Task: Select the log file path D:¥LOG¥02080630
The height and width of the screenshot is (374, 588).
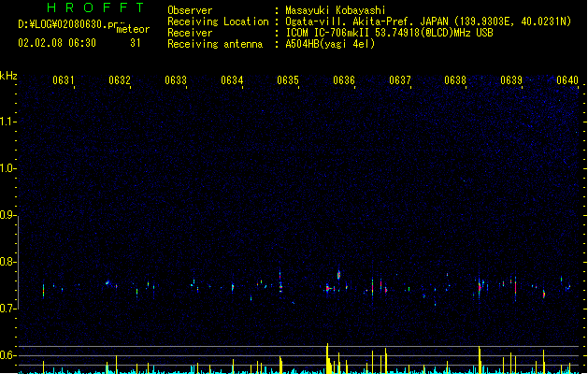Action: coord(63,24)
